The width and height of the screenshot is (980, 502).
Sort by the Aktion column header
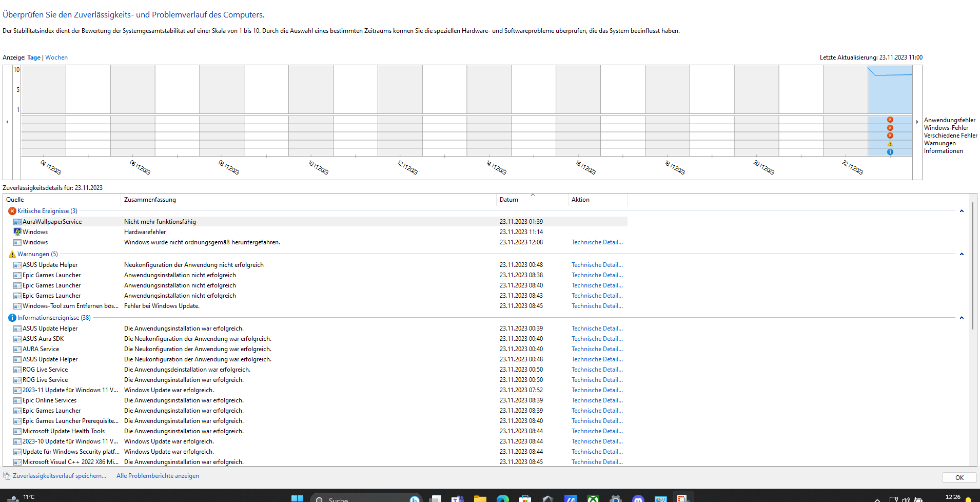coord(598,200)
